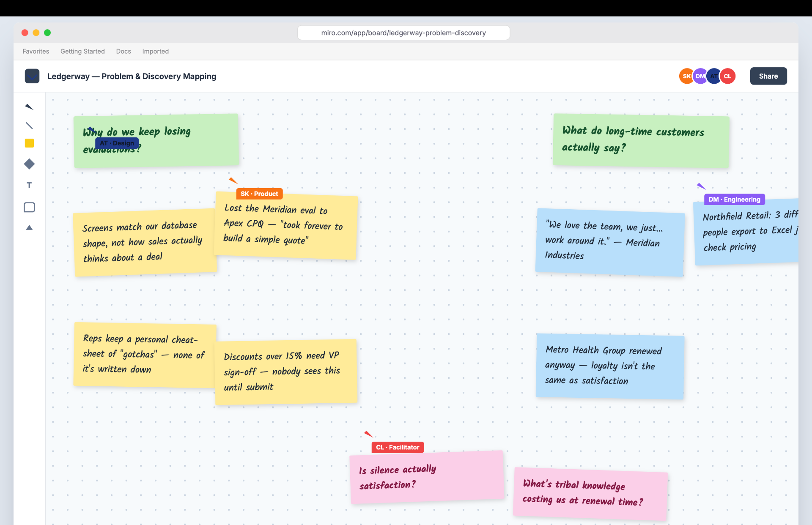
Task: Select the note "Screens match our database shape"
Action: point(145,243)
